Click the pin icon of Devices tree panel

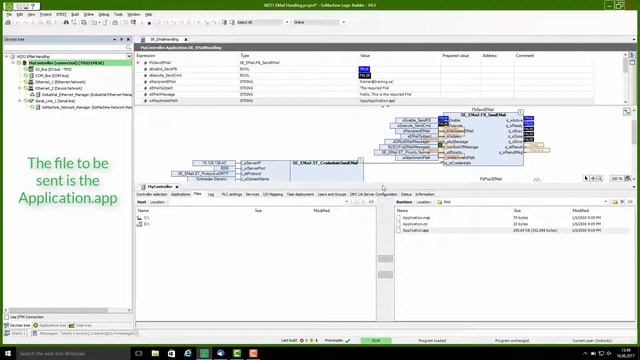point(121,40)
